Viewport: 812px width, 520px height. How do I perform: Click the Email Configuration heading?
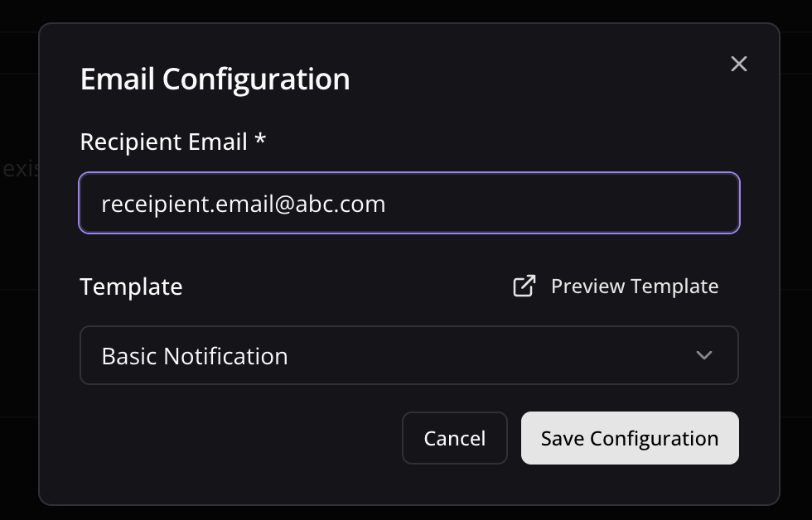point(215,79)
